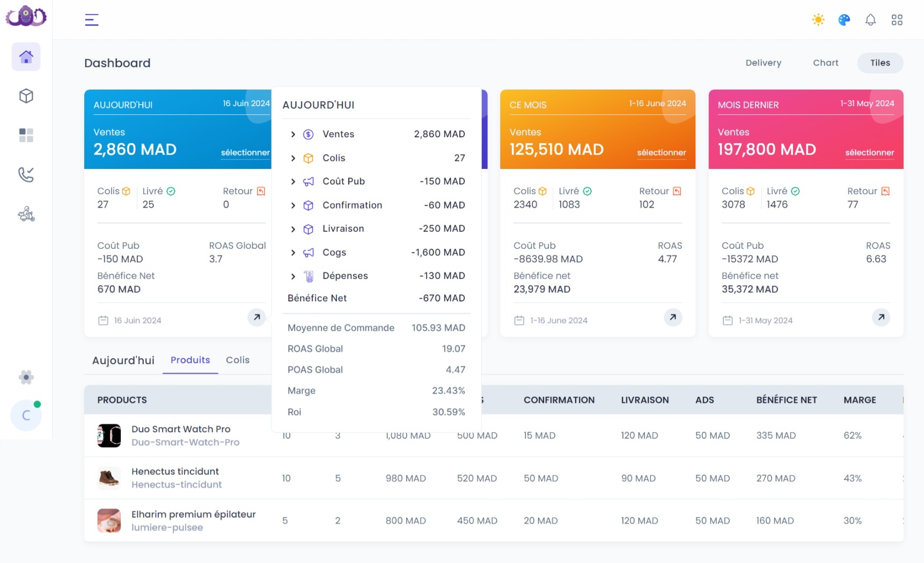Open the Colis tab next to Produits
Screen dimensions: 924x563
pyautogui.click(x=238, y=360)
